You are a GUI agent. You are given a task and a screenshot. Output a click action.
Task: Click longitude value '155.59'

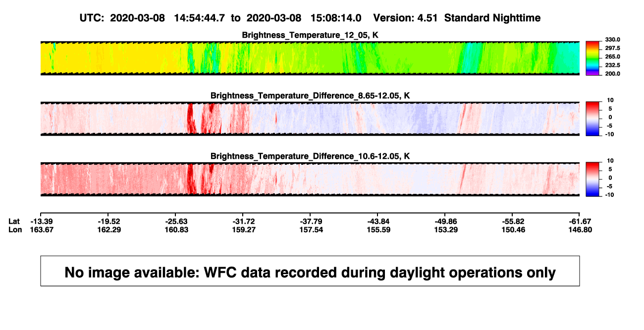(378, 230)
